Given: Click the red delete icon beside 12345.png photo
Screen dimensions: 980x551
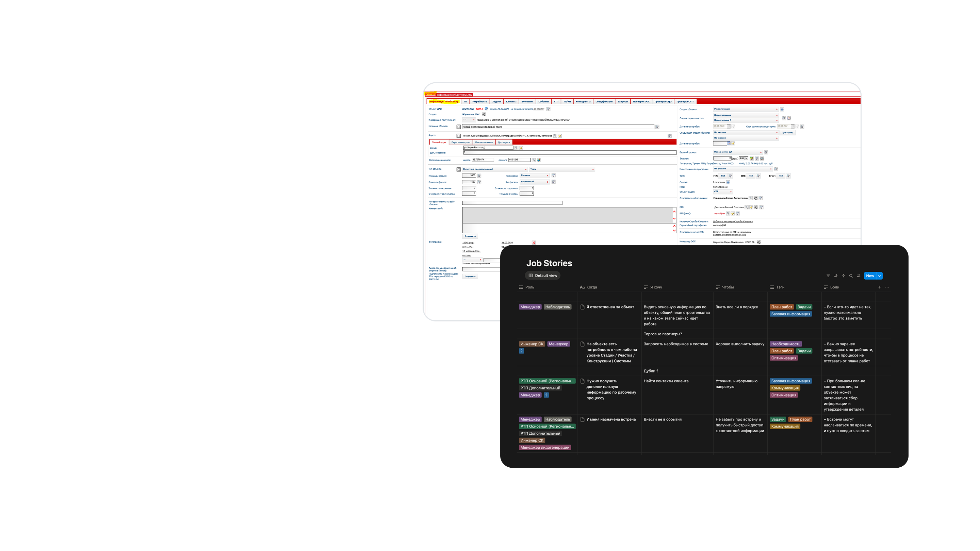Looking at the screenshot, I should 534,243.
